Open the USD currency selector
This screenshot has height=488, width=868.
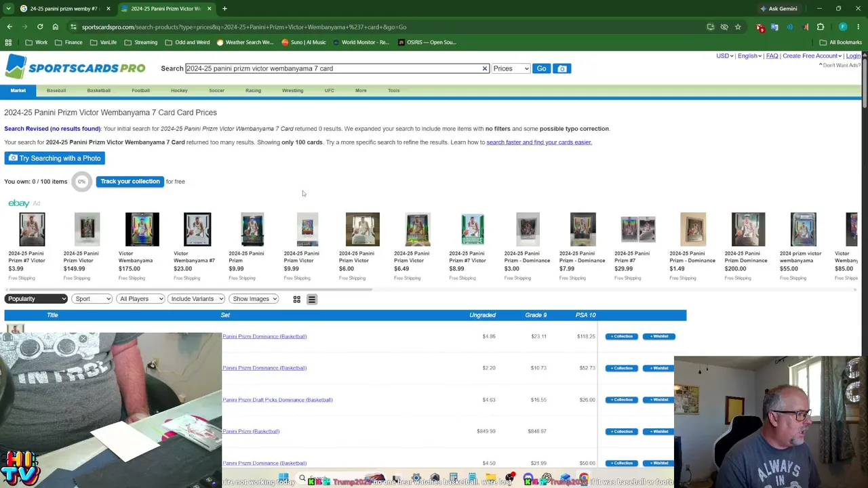(724, 56)
